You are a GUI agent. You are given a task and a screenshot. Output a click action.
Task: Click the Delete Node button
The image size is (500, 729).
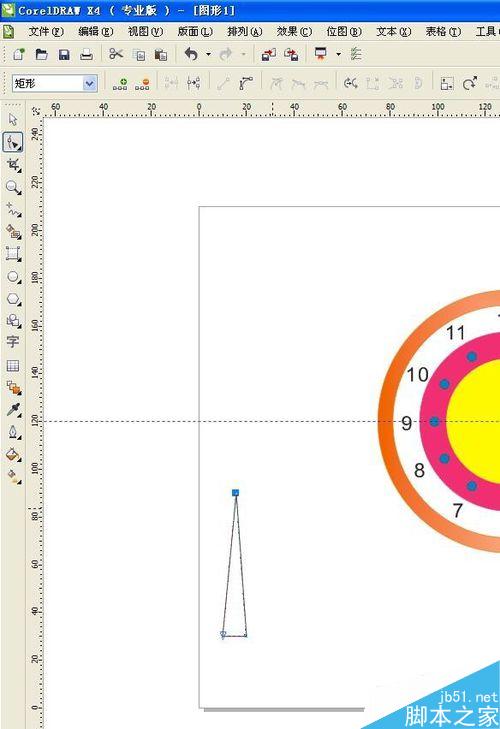[142, 84]
